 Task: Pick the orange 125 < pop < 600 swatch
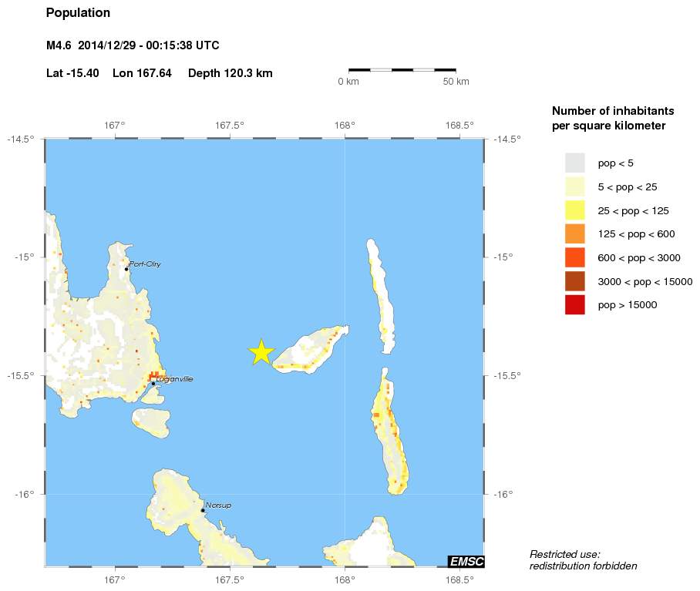[x=575, y=234]
